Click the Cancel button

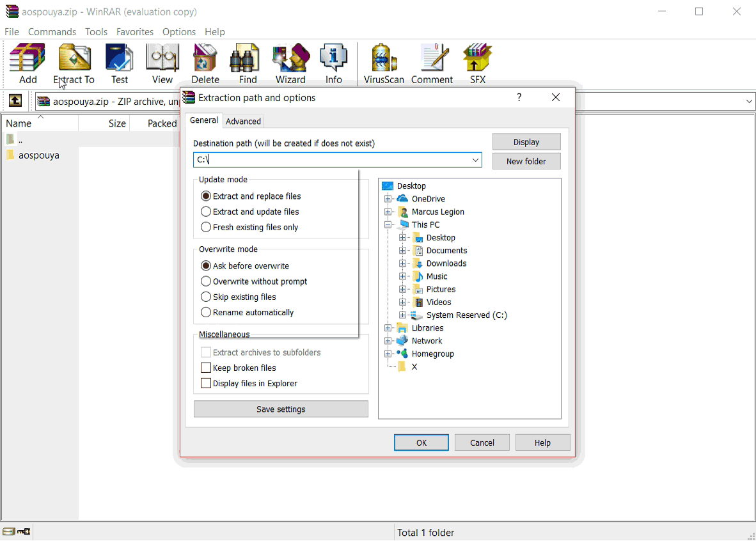click(x=482, y=443)
